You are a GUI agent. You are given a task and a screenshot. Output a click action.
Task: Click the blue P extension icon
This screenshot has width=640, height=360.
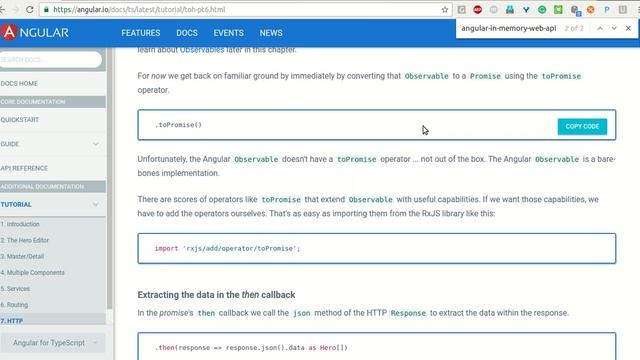[607, 9]
